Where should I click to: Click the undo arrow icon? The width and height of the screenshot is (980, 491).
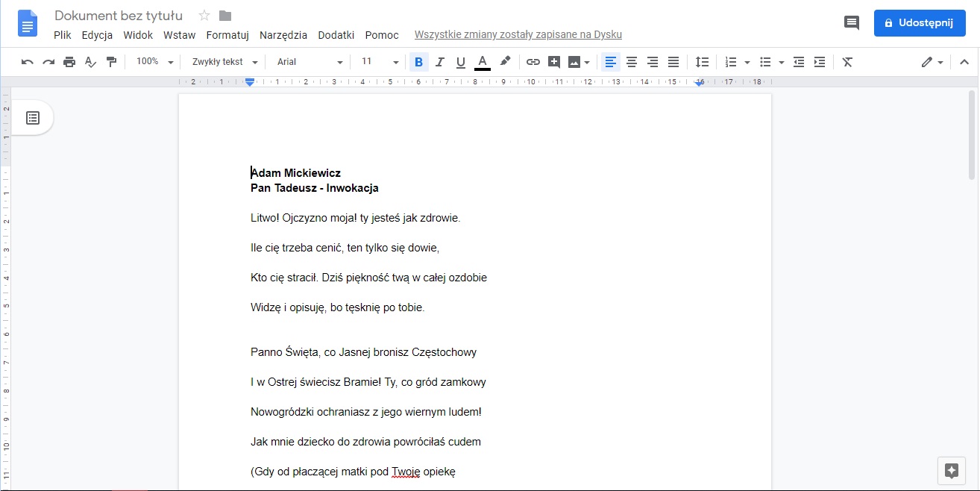click(x=28, y=62)
